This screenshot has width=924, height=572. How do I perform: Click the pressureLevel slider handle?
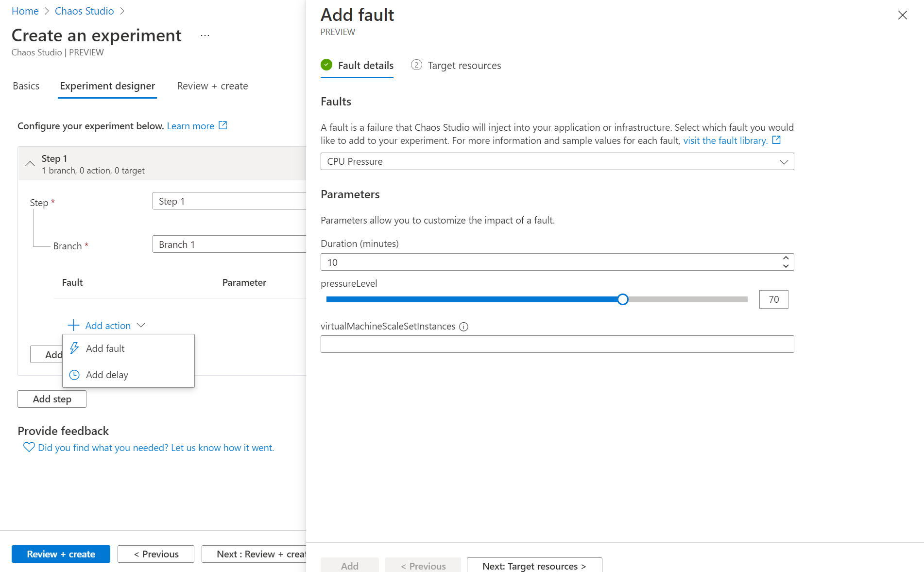(622, 299)
